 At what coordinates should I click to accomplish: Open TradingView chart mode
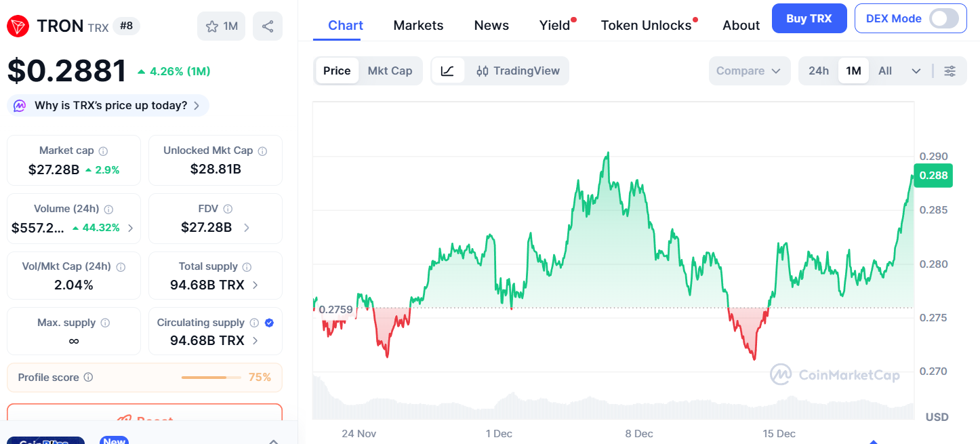pos(518,71)
